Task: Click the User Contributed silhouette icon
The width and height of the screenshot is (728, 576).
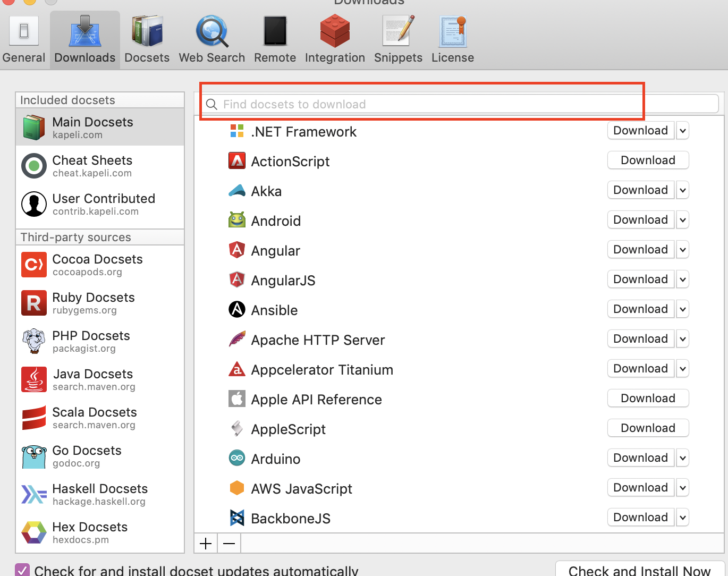Action: (34, 204)
